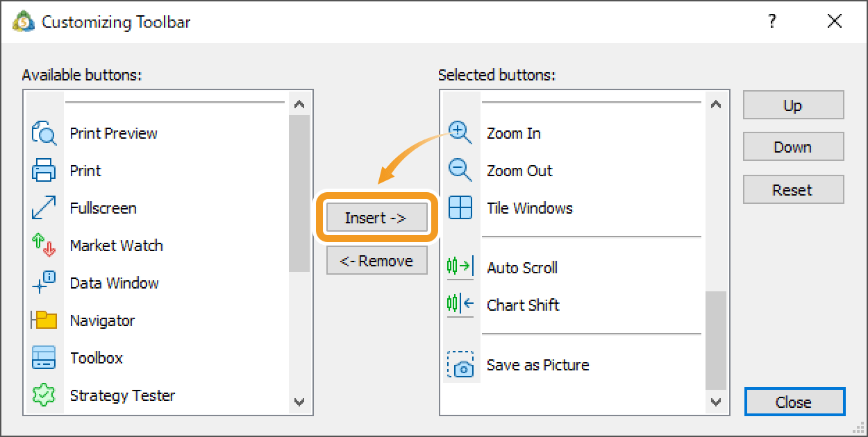Pick the Fullscreen diagonal arrow icon
The height and width of the screenshot is (437, 868).
point(44,207)
